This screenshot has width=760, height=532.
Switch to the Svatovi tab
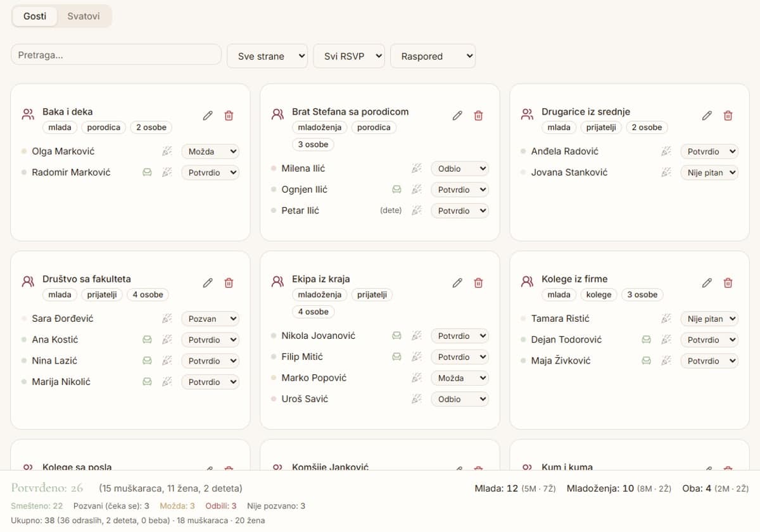click(84, 16)
